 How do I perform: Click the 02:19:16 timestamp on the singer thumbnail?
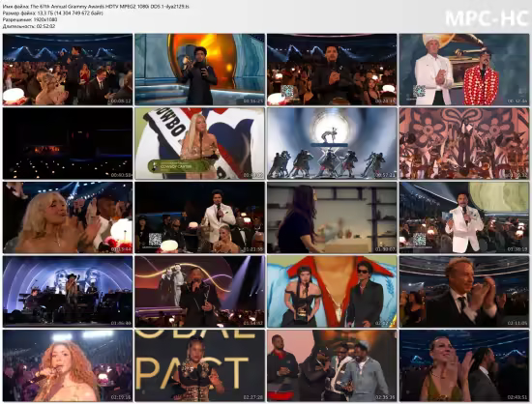click(x=121, y=397)
